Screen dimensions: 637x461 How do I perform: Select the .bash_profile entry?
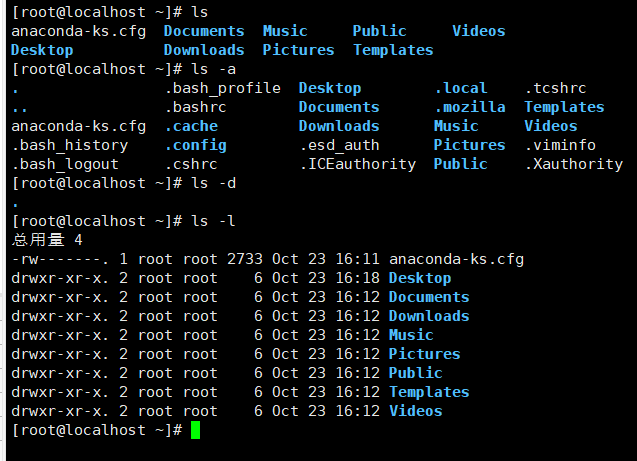pyautogui.click(x=222, y=88)
